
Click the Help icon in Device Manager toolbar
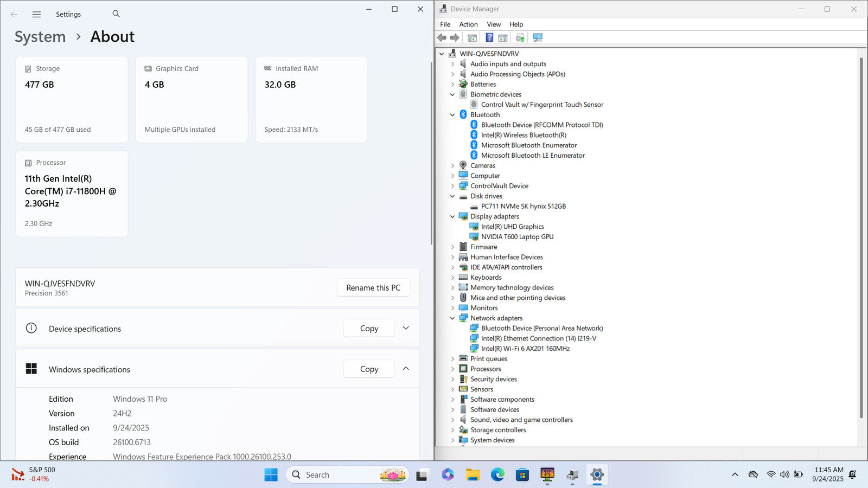489,37
